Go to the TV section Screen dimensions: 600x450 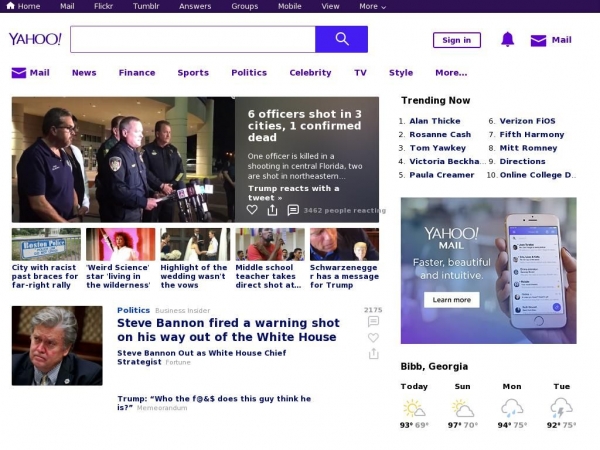point(360,73)
